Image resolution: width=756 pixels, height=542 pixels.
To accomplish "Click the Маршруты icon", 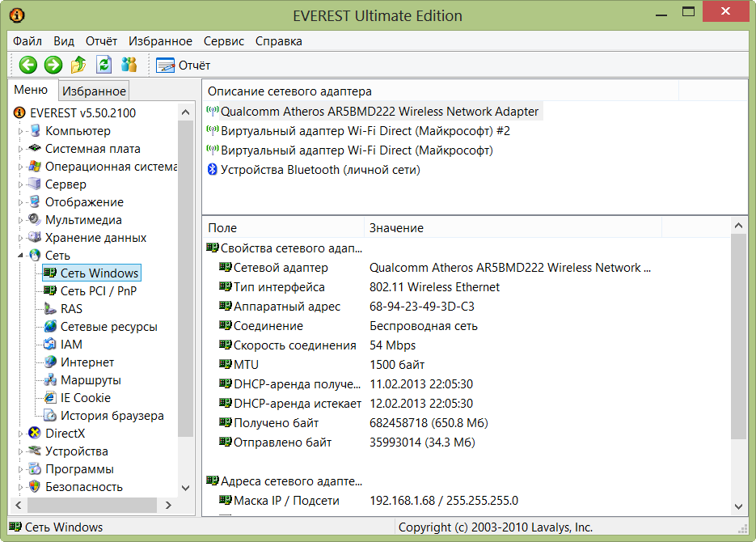I will click(50, 379).
